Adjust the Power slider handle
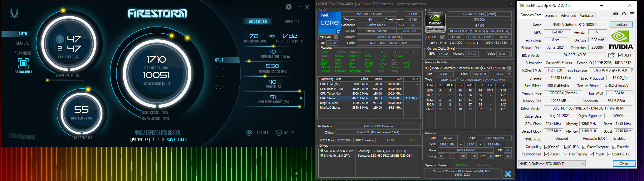Image resolution: width=644 pixels, height=181 pixels. tap(300, 91)
